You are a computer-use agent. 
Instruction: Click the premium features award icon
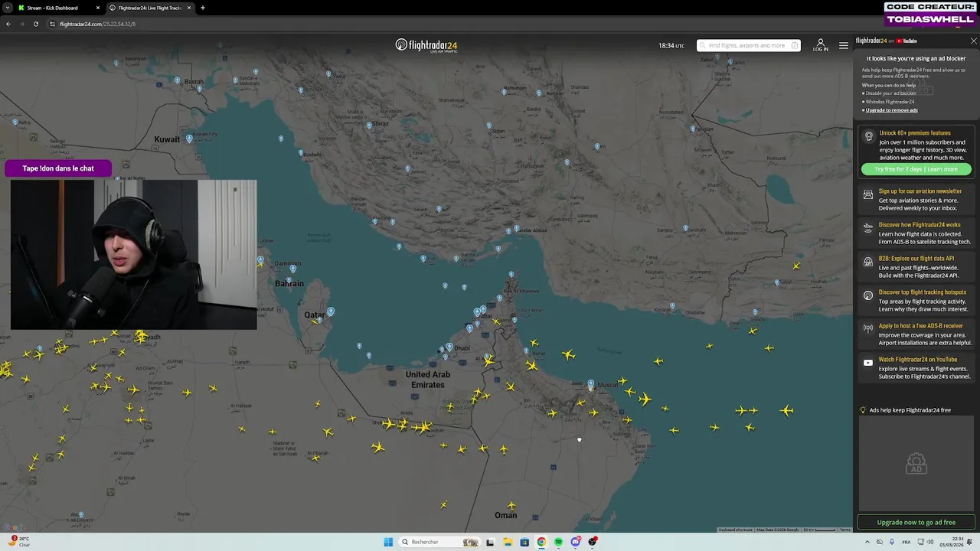click(x=868, y=136)
